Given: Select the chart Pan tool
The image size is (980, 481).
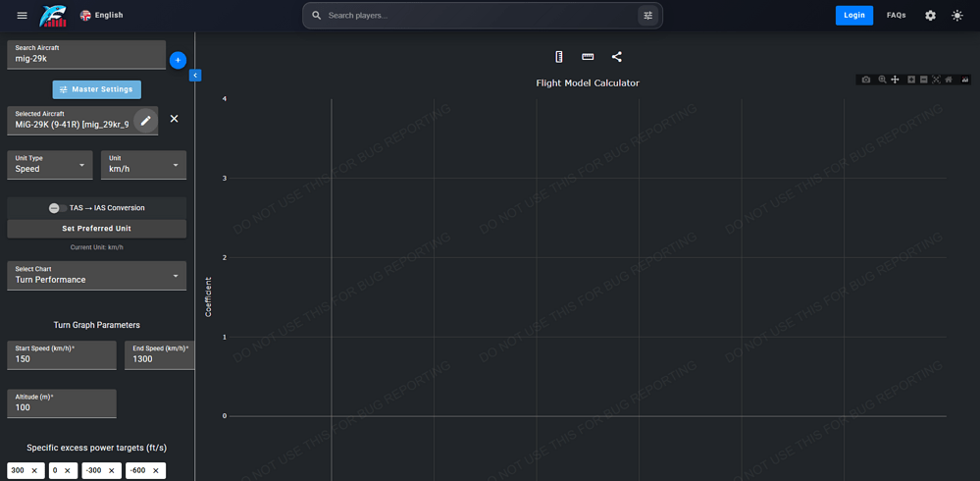Looking at the screenshot, I should point(895,80).
